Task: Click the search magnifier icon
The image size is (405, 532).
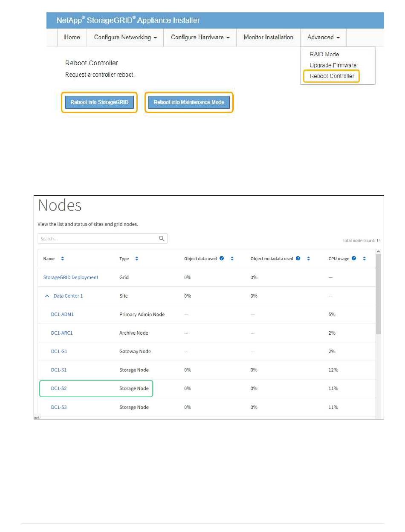Action: tap(162, 239)
